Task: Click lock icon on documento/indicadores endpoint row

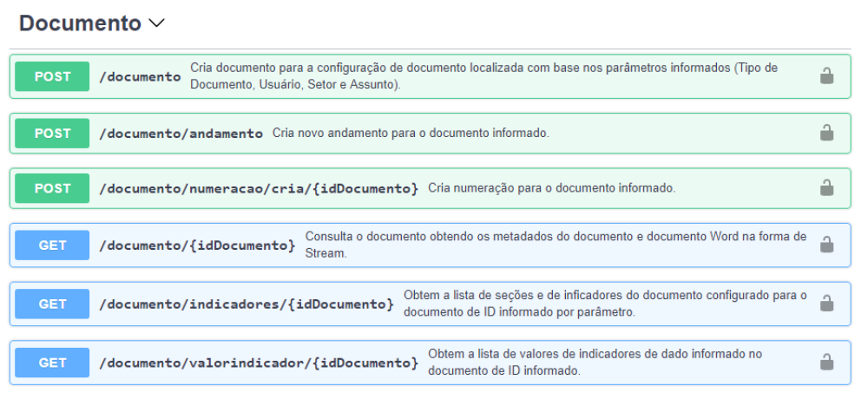Action: tap(827, 303)
